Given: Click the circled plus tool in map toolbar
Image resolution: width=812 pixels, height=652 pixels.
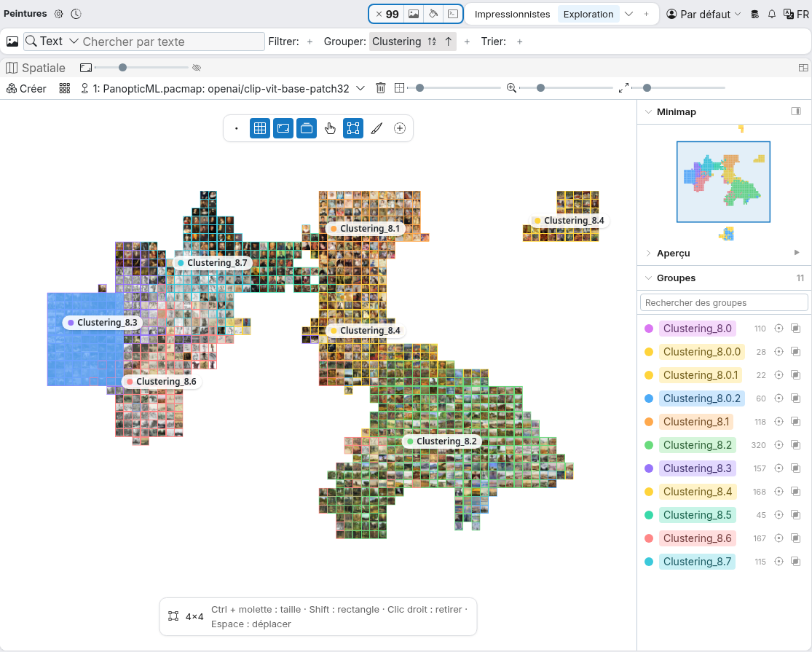Looking at the screenshot, I should point(400,128).
